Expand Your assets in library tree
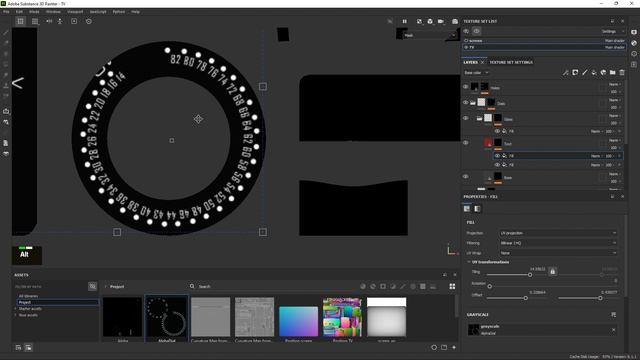 click(16, 315)
